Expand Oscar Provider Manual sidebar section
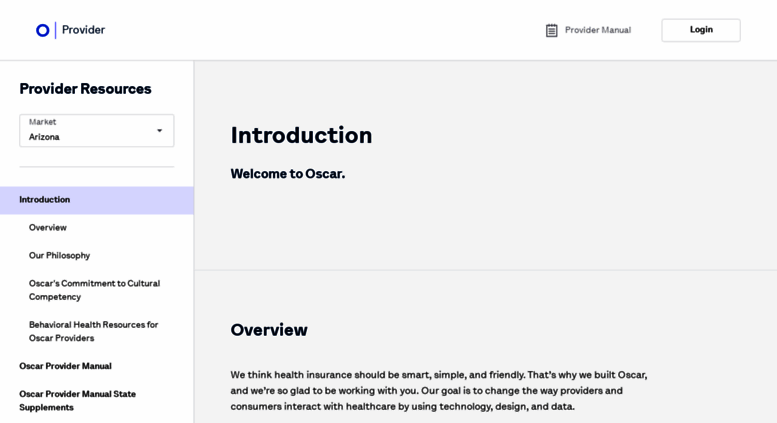 click(65, 366)
